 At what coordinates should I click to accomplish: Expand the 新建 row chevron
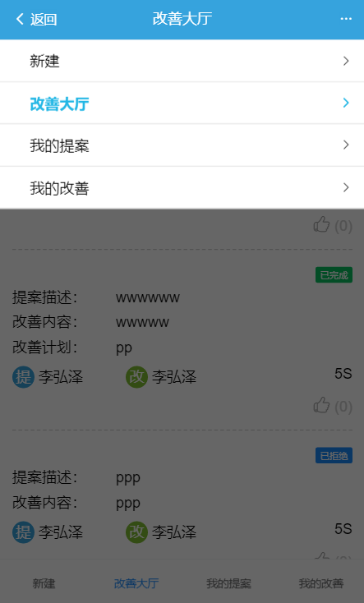pyautogui.click(x=346, y=61)
